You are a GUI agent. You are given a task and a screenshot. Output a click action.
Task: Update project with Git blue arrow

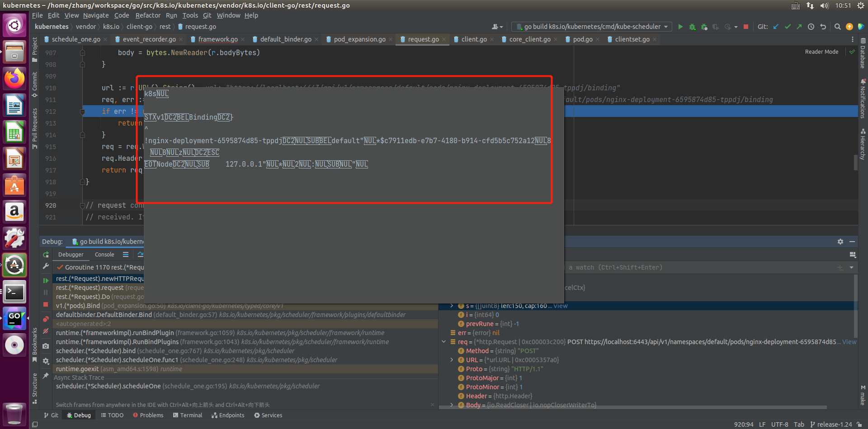776,27
